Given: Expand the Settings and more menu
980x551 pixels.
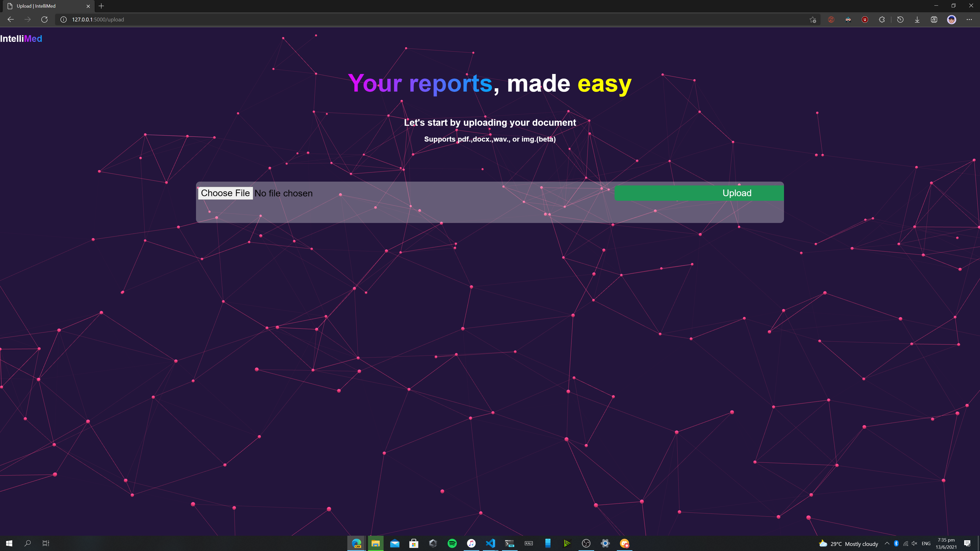Looking at the screenshot, I should click(x=969, y=19).
